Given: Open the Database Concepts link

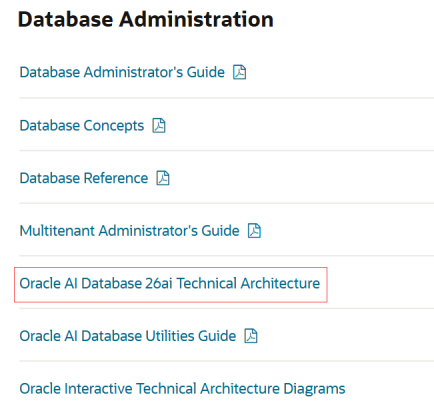Looking at the screenshot, I should (x=82, y=126).
